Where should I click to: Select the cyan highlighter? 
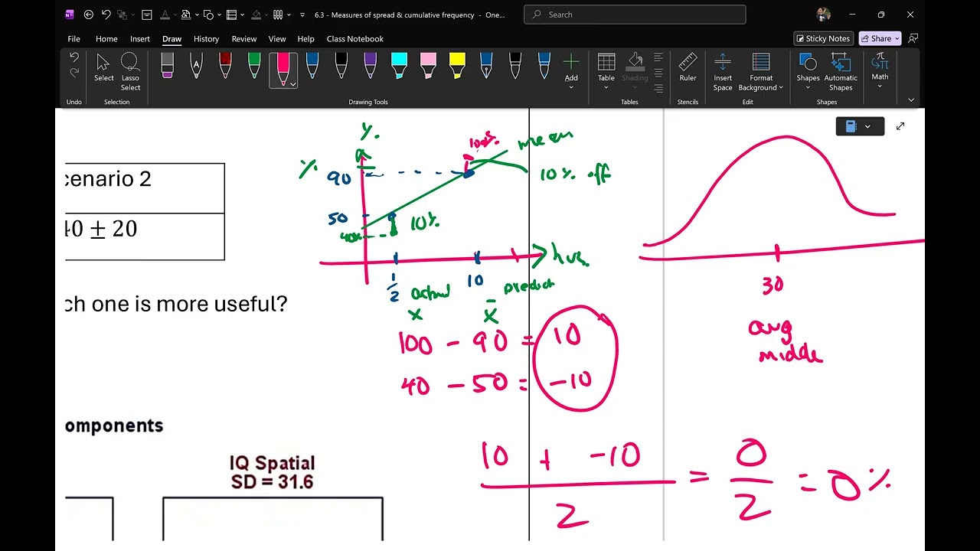[x=399, y=66]
